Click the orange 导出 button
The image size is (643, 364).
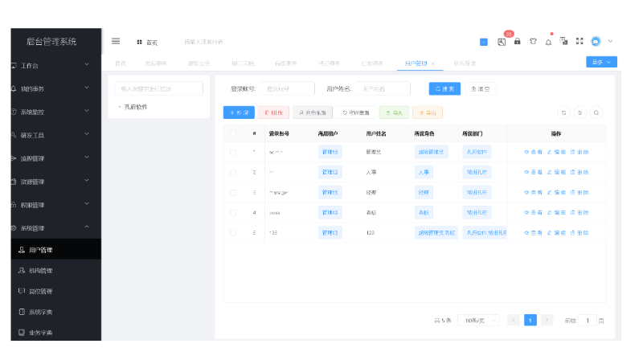(x=428, y=112)
